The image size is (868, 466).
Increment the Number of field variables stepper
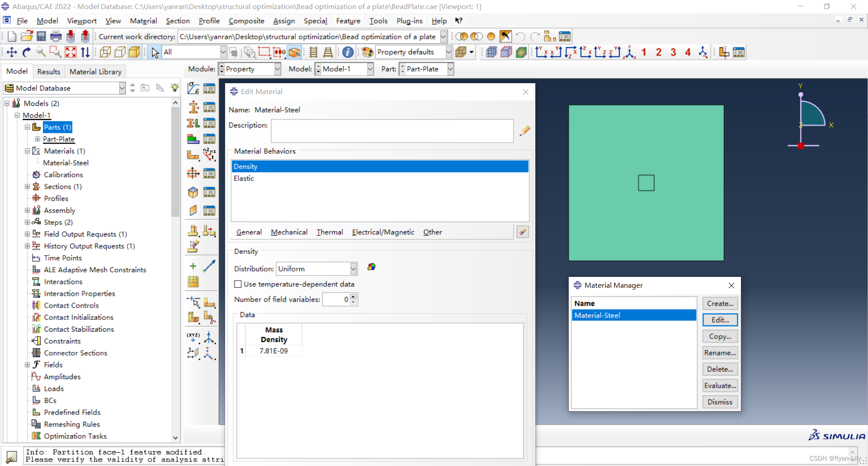[353, 296]
